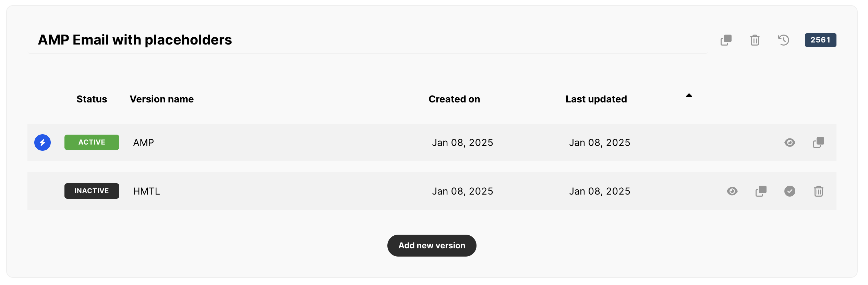Preview the HMTL version

tap(732, 191)
